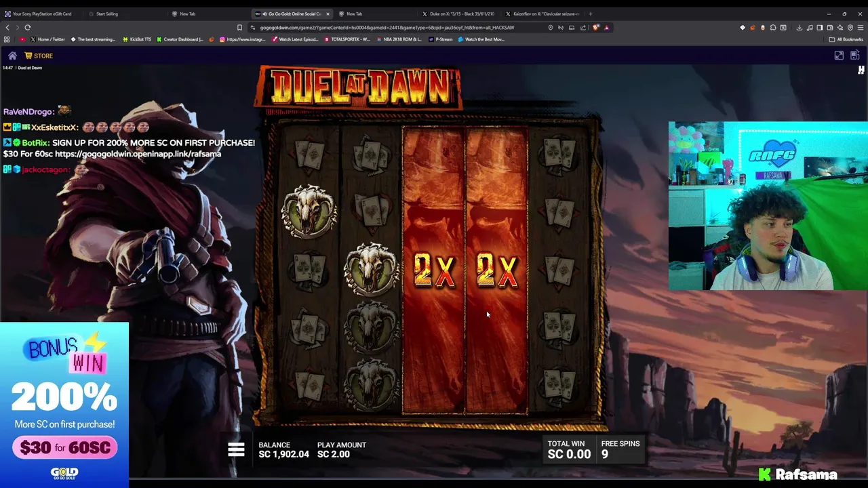Click the share icon in the address bar
This screenshot has height=488, width=868.
point(583,28)
